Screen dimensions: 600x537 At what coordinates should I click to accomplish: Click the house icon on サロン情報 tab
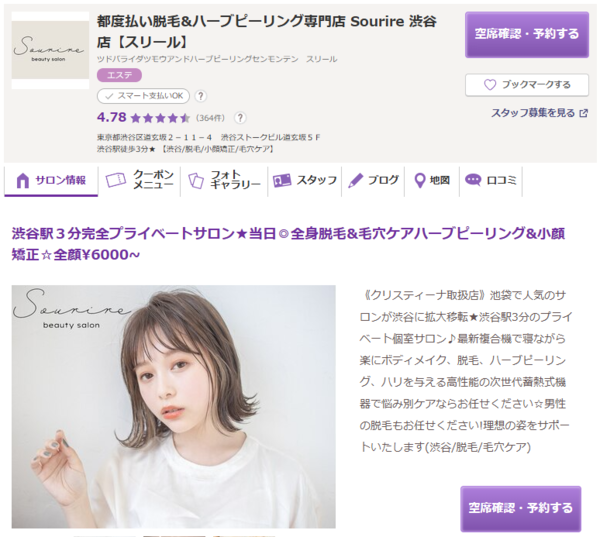(x=23, y=180)
